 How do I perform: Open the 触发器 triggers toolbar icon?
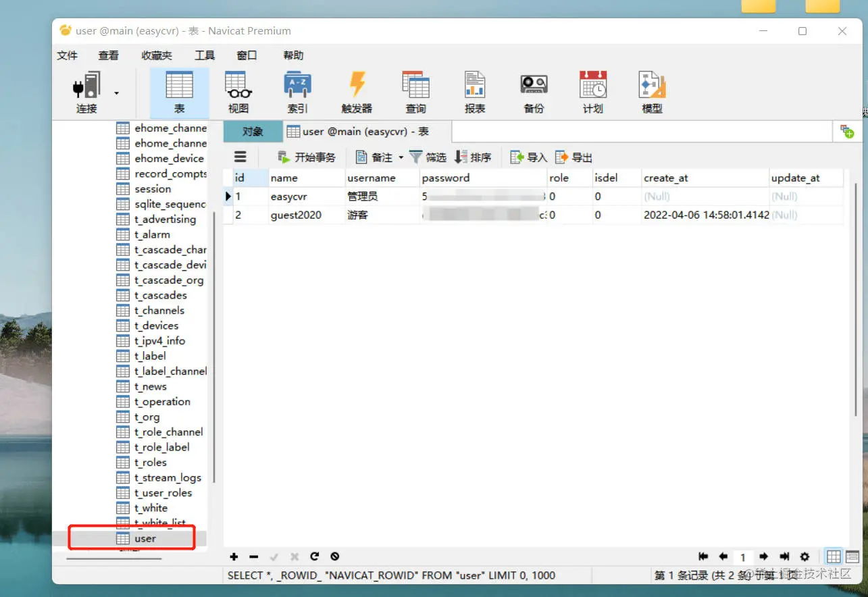(357, 93)
